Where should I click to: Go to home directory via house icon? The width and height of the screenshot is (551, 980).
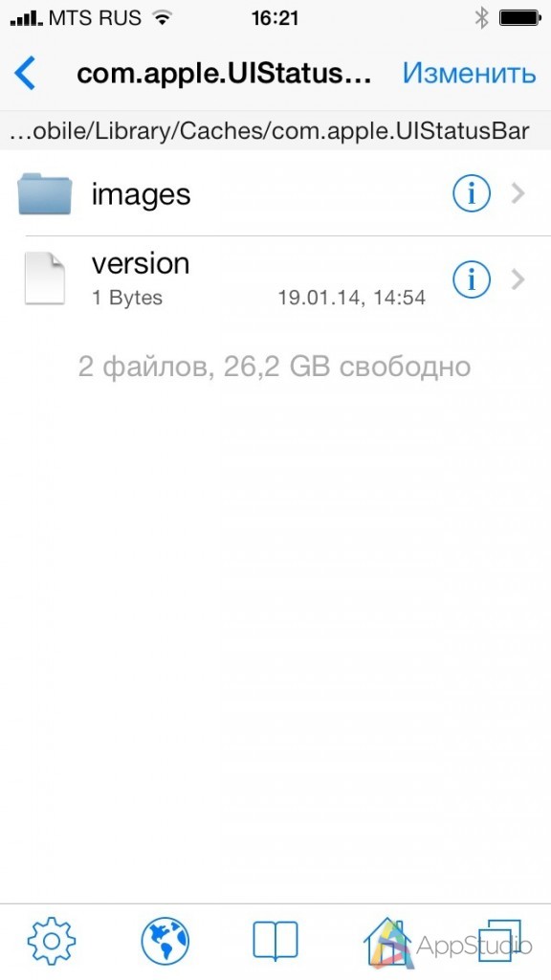point(387,941)
